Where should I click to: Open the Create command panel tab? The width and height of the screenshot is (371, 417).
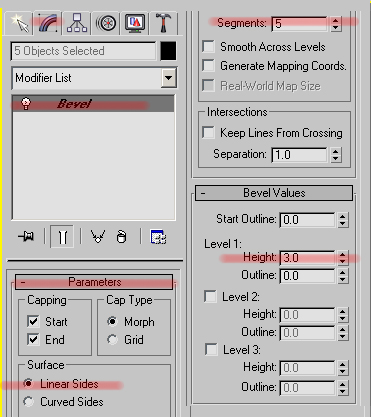point(19,23)
